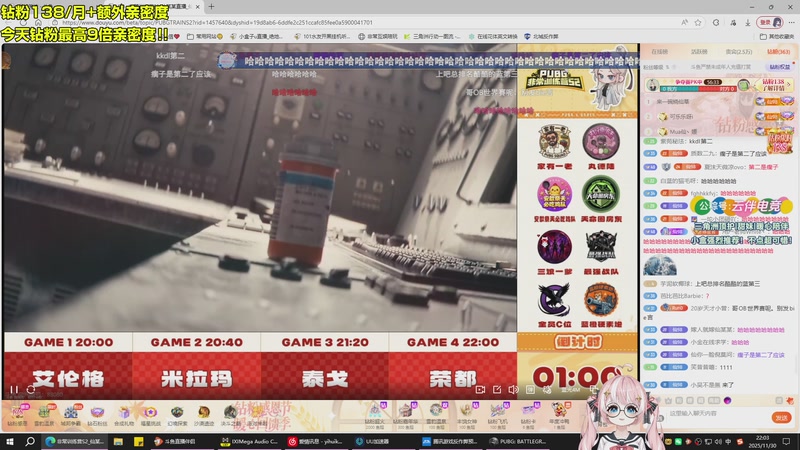Open Windows Start menu
Viewport: 800px width, 450px height.
click(x=10, y=441)
